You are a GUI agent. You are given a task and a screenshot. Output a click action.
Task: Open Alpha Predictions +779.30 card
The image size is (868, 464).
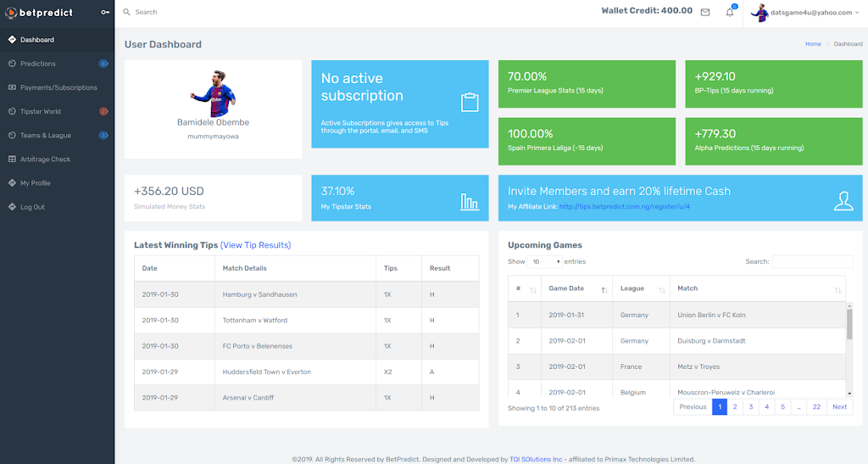point(773,141)
